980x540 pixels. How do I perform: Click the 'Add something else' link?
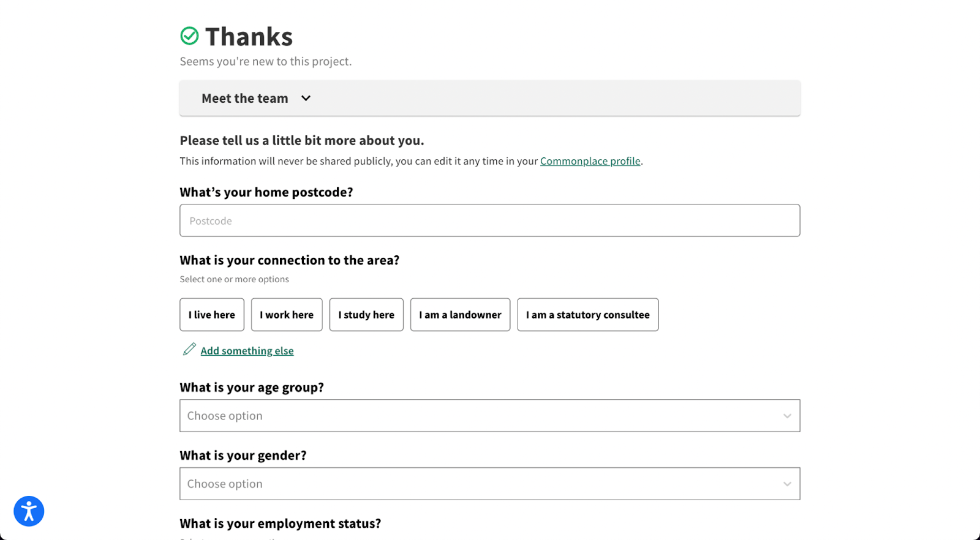point(247,351)
